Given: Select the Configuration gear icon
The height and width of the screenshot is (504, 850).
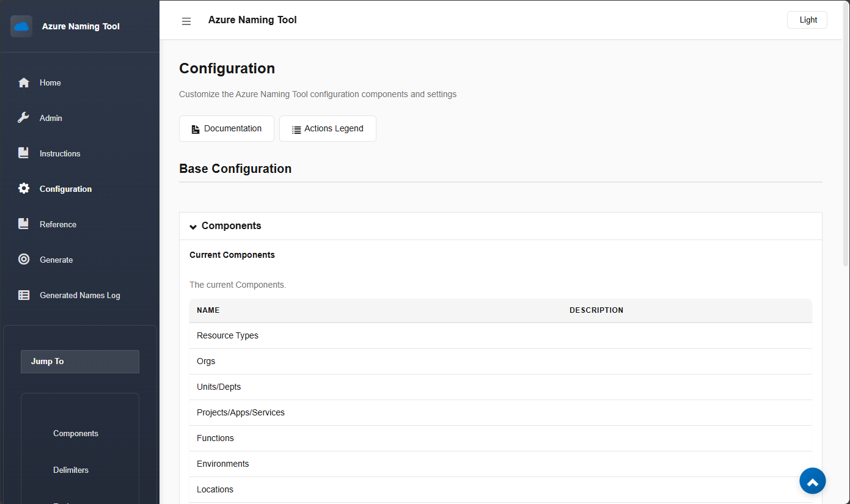Looking at the screenshot, I should (x=23, y=188).
